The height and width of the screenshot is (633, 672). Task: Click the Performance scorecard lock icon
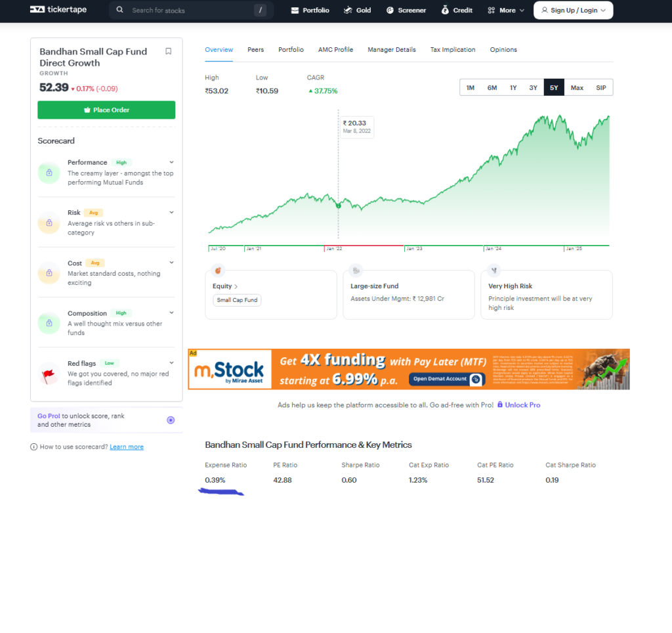tap(49, 173)
